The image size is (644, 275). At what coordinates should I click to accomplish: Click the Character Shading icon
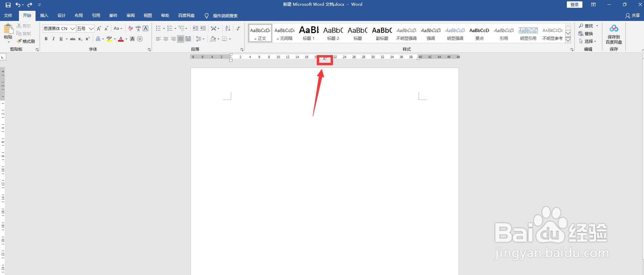(132, 39)
